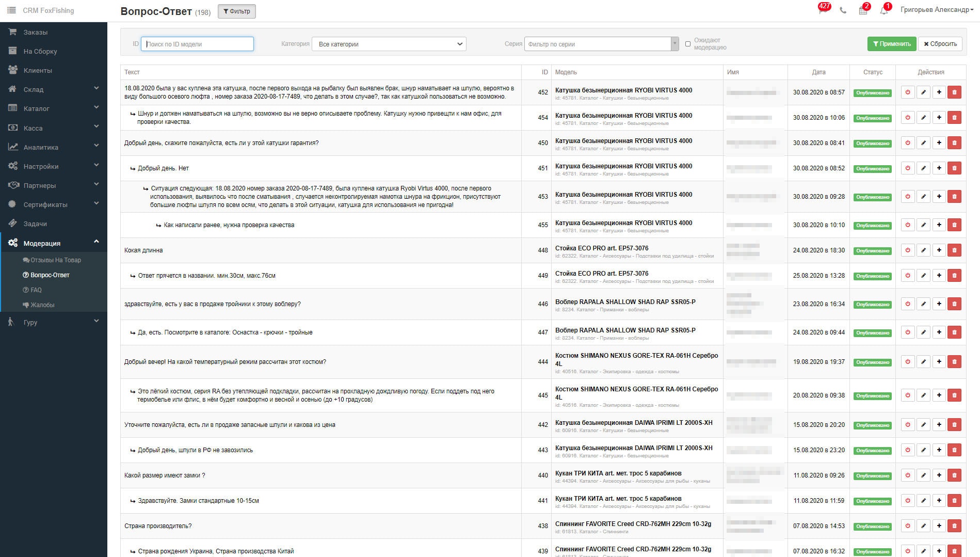
Task: Delete entry ID 447 with trash icon
Action: click(954, 332)
